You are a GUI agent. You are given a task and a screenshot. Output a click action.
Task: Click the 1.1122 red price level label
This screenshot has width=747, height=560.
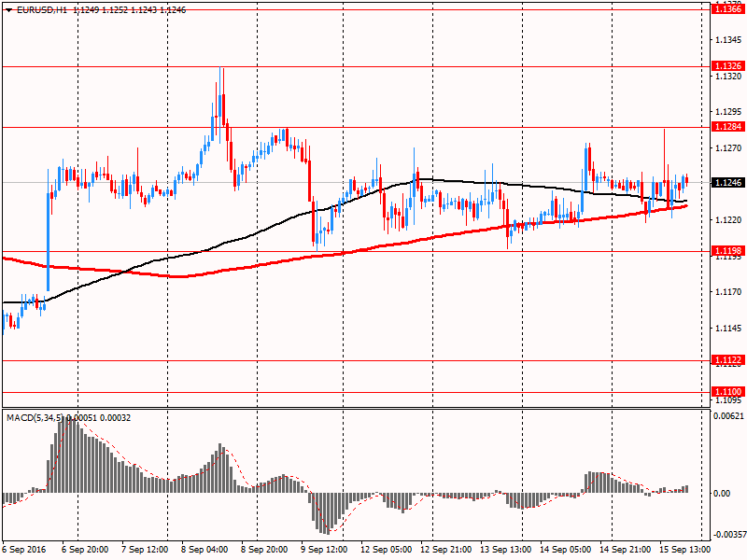pyautogui.click(x=728, y=360)
